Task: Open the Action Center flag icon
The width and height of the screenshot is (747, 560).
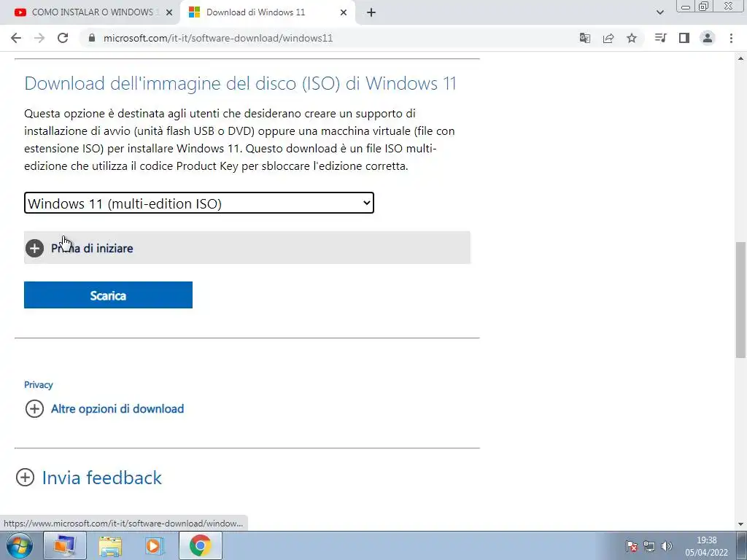Action: (x=631, y=546)
